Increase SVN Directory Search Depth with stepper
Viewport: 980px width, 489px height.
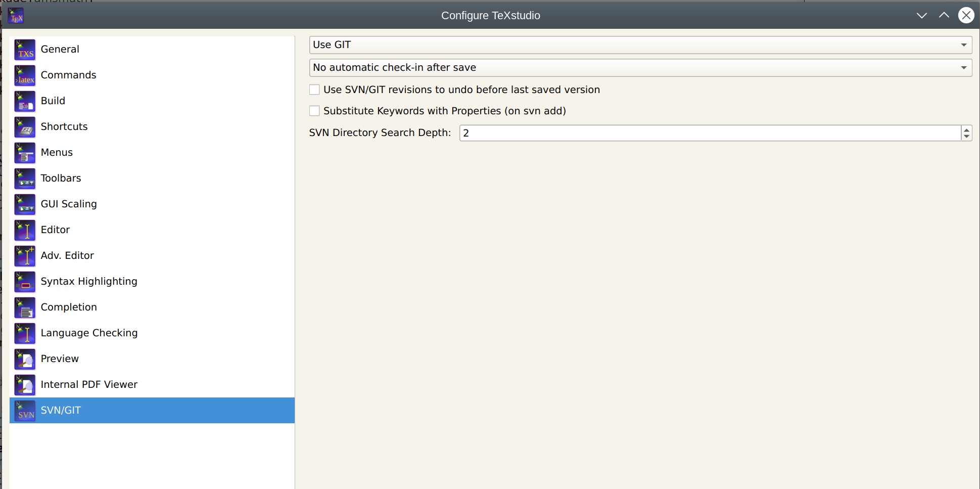click(966, 129)
